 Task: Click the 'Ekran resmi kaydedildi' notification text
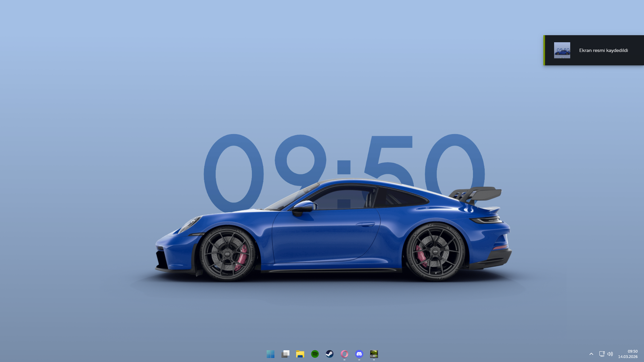(603, 50)
